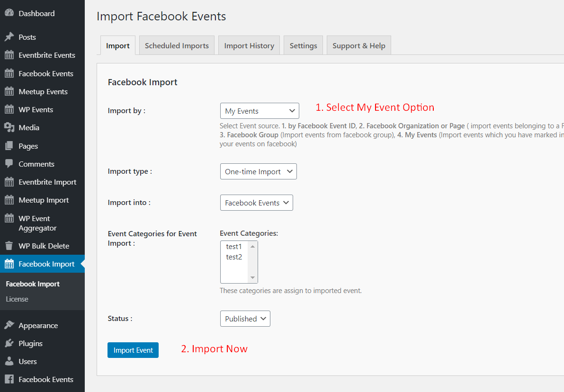
Task: Click the Dashboard gauge icon
Action: click(x=9, y=13)
